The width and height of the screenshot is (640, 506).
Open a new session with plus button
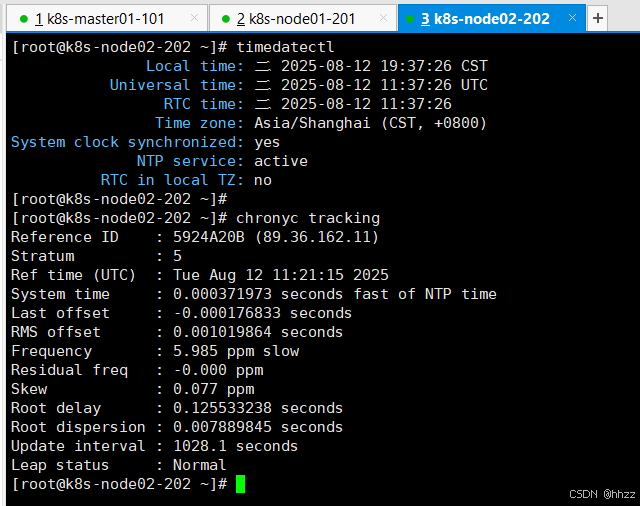[598, 18]
